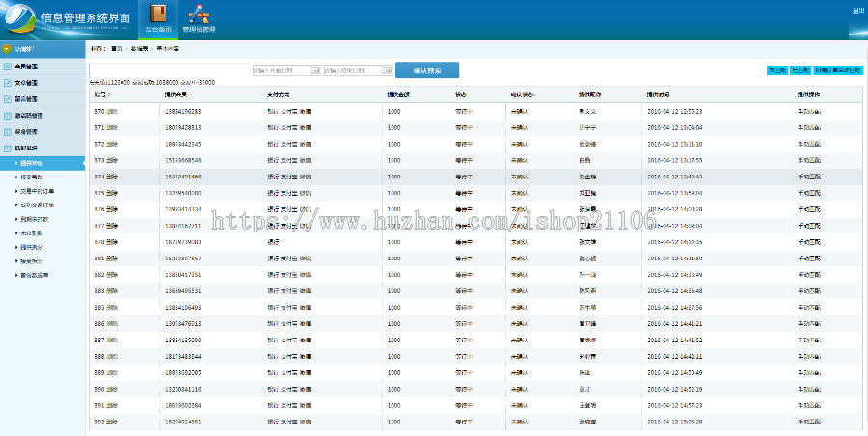Focus the keyword search input box
The width and height of the screenshot is (868, 436).
click(170, 70)
